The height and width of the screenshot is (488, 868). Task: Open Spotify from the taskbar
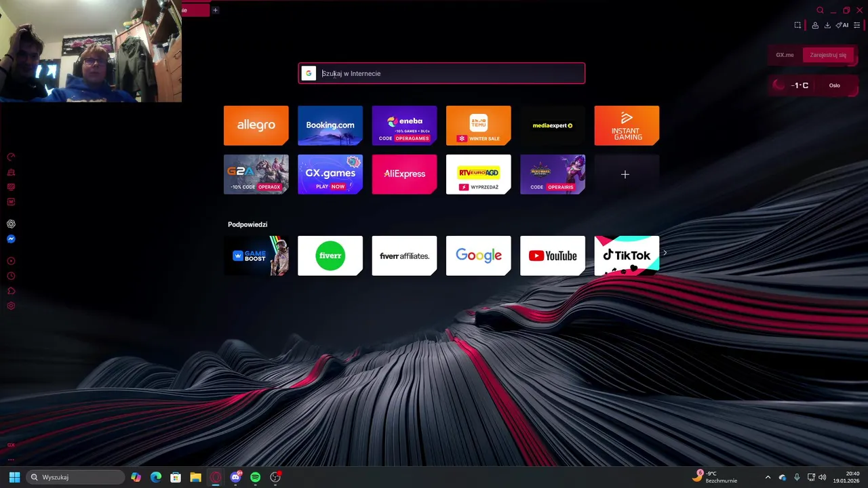point(255,477)
